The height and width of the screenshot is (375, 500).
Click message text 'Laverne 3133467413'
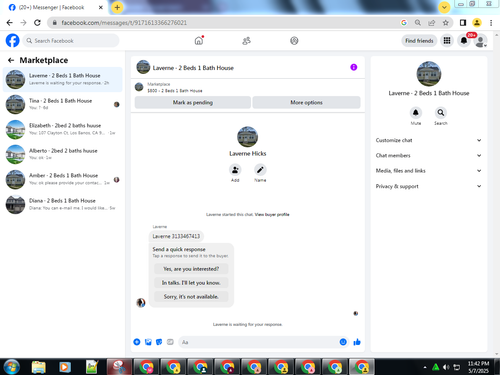pyautogui.click(x=176, y=236)
